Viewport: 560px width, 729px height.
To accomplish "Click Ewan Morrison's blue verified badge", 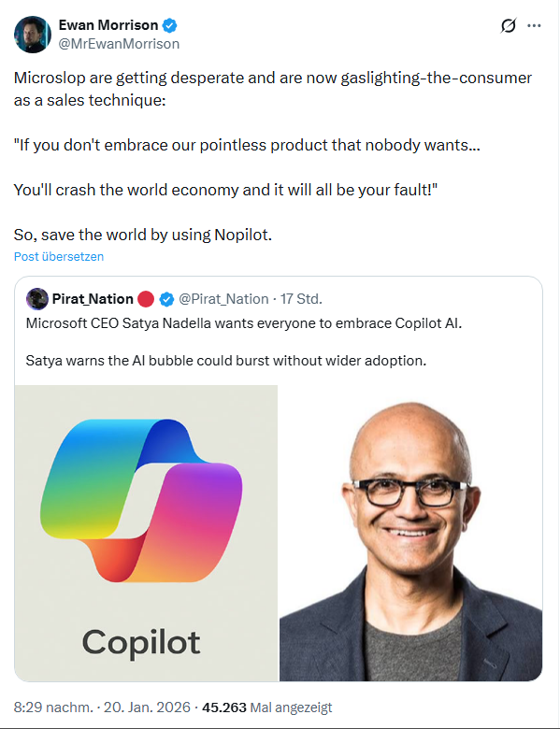I will pyautogui.click(x=170, y=25).
